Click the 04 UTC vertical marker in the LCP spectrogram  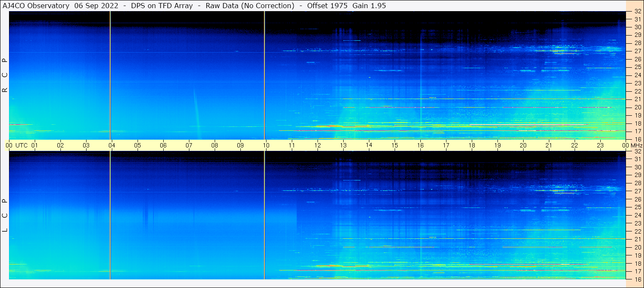(x=111, y=215)
